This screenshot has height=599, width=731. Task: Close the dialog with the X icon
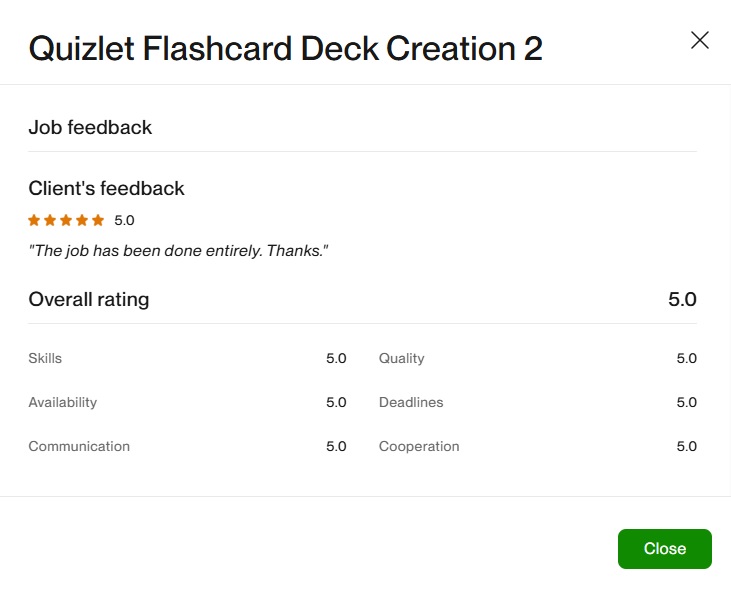pos(700,40)
